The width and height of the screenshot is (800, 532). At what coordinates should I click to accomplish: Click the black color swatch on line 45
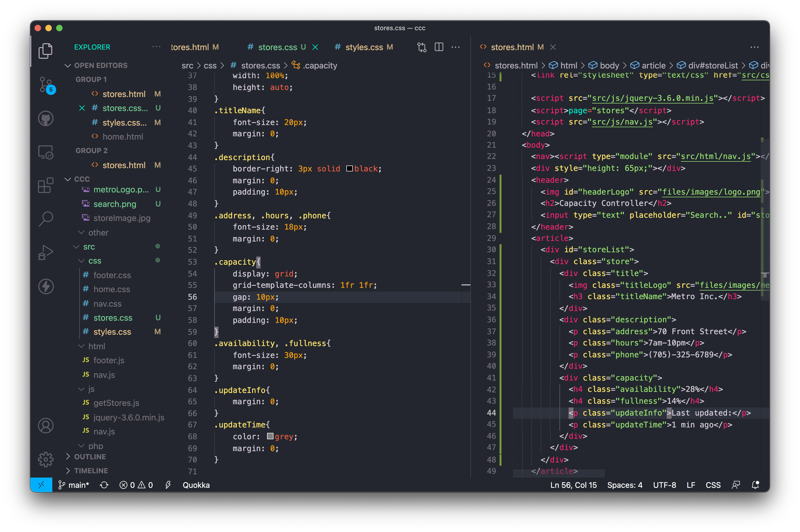349,169
